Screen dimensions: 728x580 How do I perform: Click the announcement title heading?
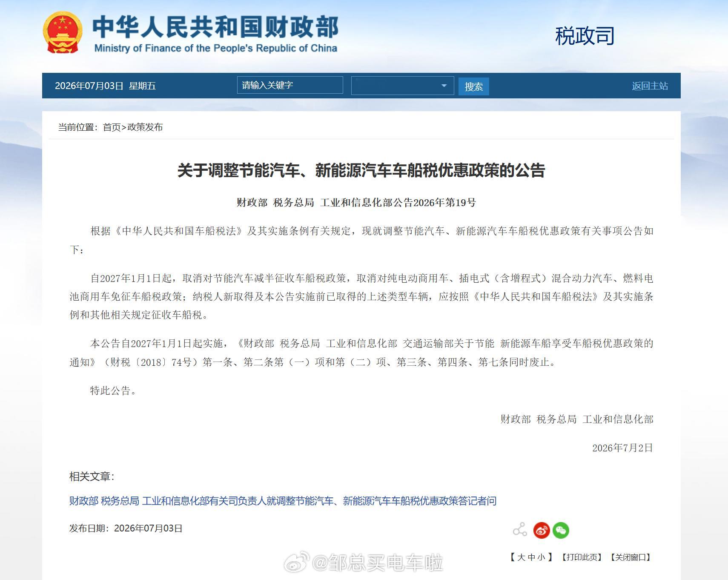tap(361, 170)
